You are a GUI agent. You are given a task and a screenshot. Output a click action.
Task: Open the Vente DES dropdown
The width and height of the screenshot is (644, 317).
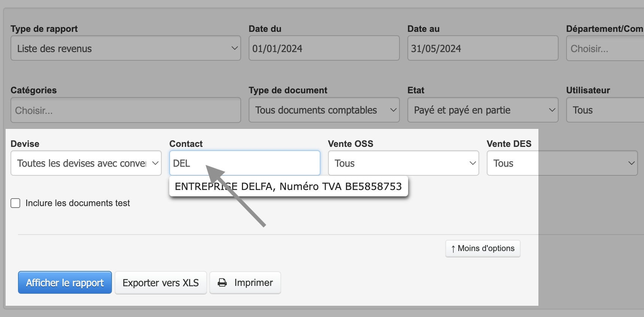click(562, 163)
